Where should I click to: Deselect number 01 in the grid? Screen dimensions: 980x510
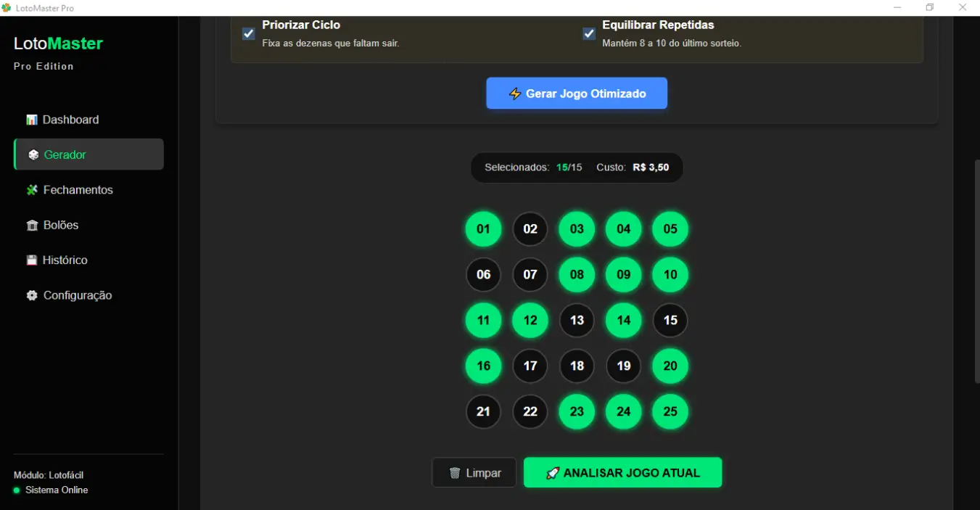[483, 229]
